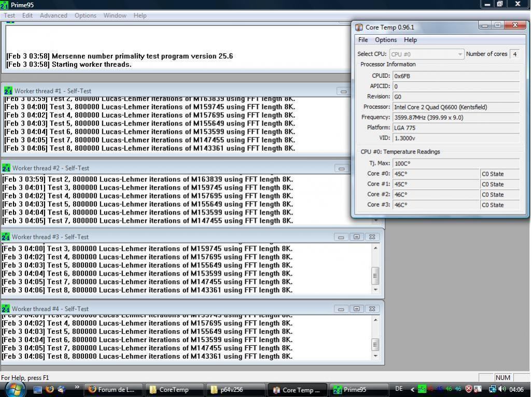Open the Core Temp Help menu
The height and width of the screenshot is (397, 532).
(x=410, y=40)
